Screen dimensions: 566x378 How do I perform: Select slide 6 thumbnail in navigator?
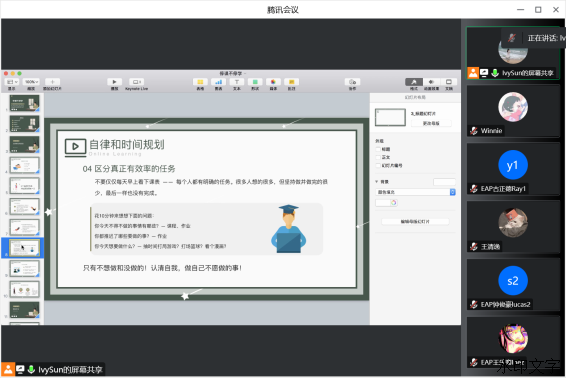click(x=24, y=207)
